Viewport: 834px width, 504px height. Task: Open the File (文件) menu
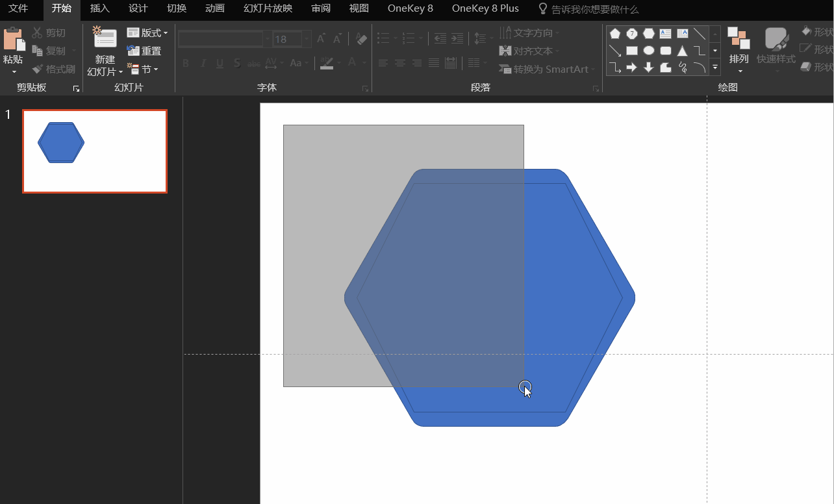(x=18, y=8)
